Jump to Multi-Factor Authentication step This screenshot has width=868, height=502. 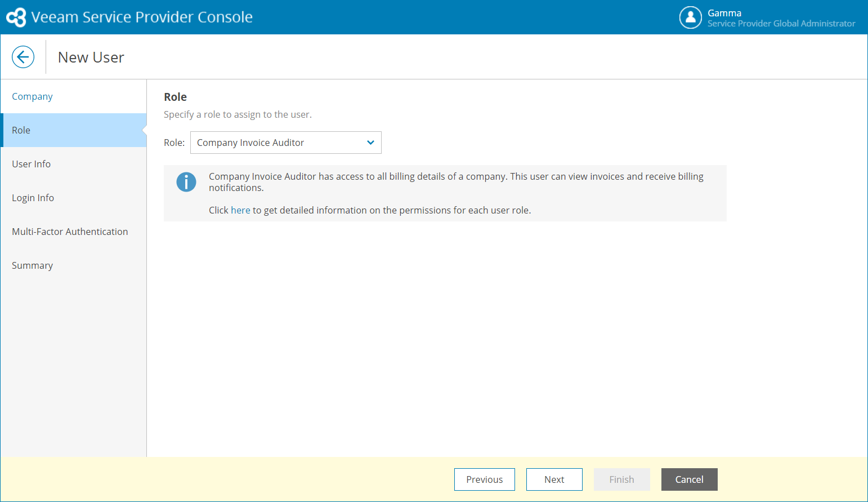(x=70, y=232)
